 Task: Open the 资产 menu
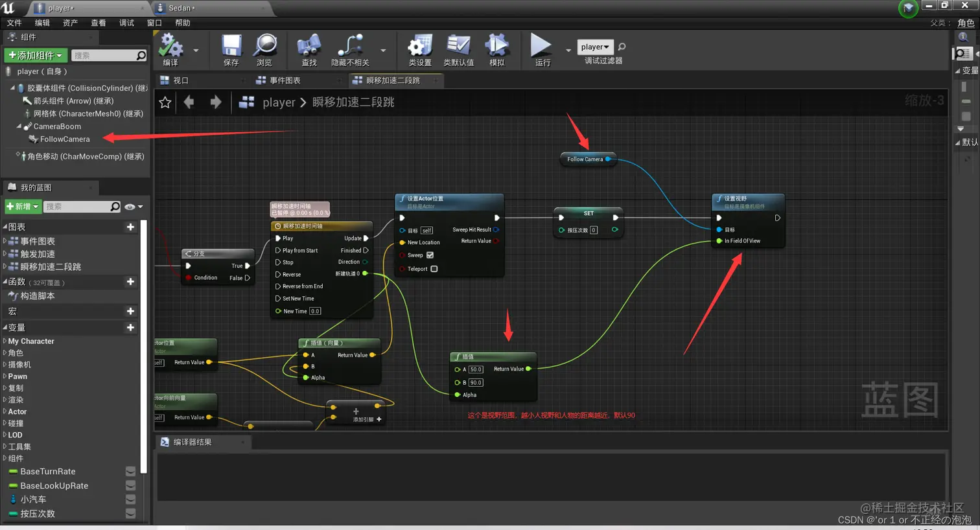click(70, 23)
